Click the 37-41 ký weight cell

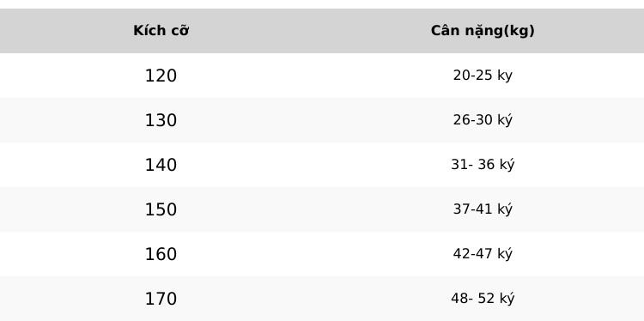483,209
